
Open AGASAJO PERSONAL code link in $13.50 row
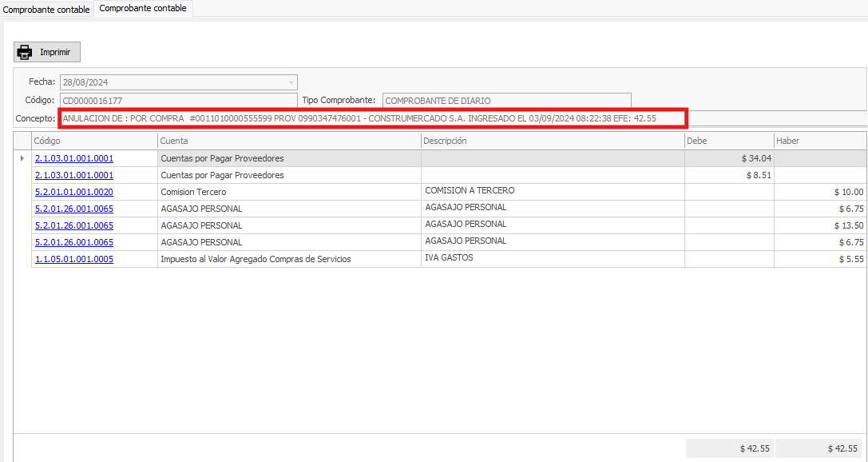pos(74,226)
